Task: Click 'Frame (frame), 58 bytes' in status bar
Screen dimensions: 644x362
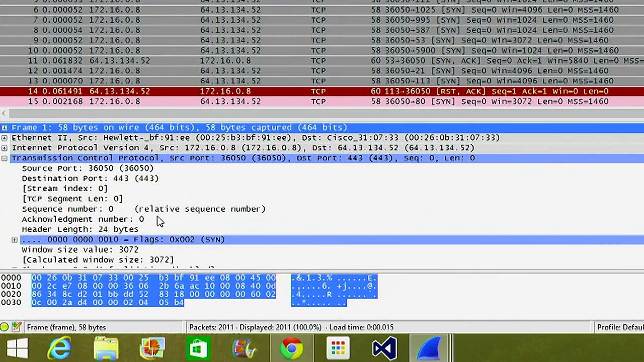Action: [x=66, y=327]
